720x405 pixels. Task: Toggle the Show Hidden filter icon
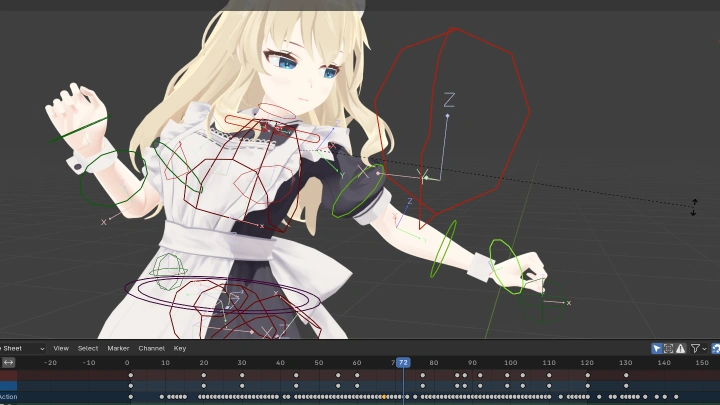tap(669, 348)
